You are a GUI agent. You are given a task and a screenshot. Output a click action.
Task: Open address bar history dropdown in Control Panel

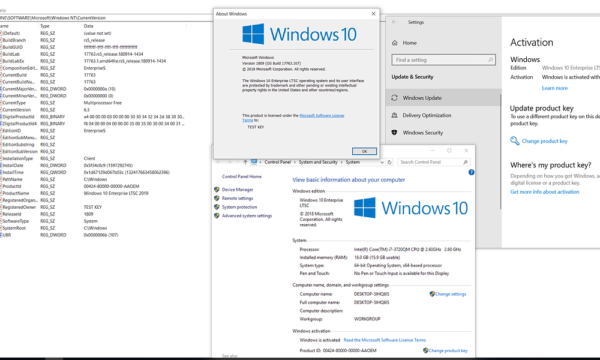pos(382,162)
